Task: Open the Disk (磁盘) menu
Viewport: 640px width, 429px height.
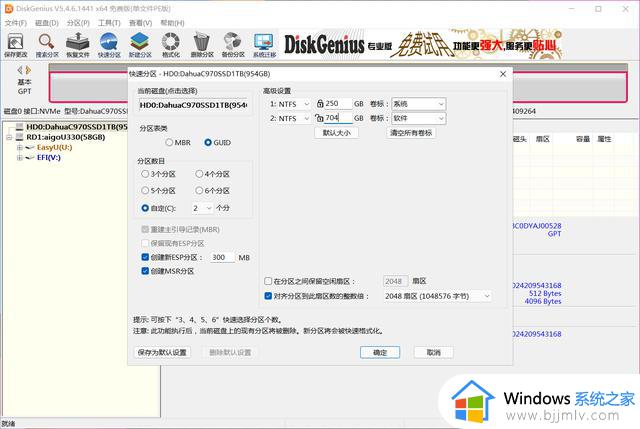Action: pyautogui.click(x=47, y=23)
